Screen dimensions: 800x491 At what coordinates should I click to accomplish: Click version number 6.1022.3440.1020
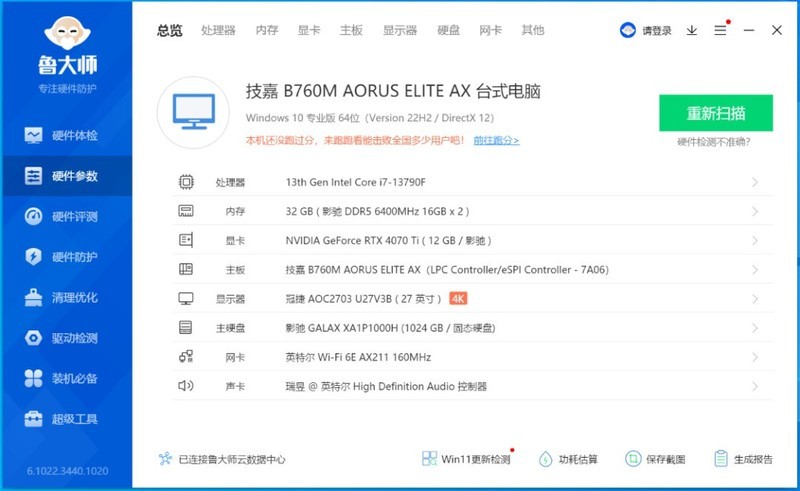click(67, 471)
